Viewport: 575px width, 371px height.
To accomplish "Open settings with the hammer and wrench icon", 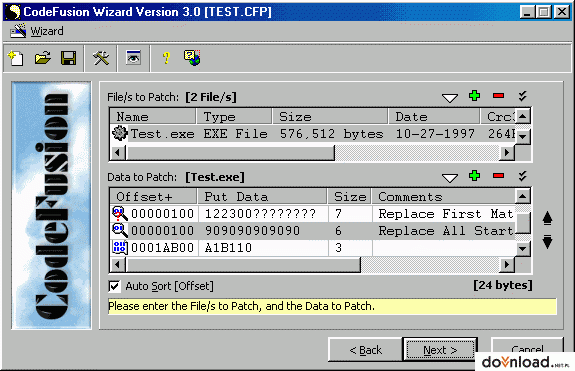I will pos(101,58).
